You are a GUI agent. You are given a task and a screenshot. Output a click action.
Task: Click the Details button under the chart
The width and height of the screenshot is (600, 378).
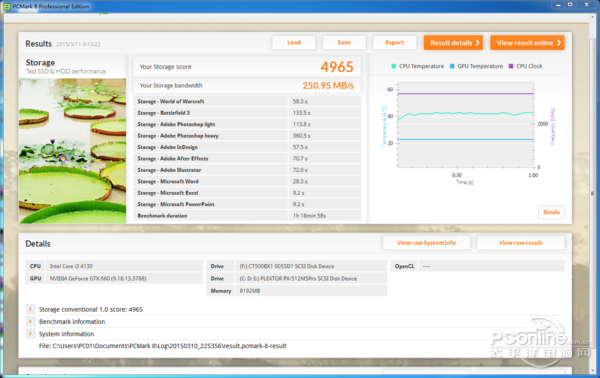click(551, 212)
